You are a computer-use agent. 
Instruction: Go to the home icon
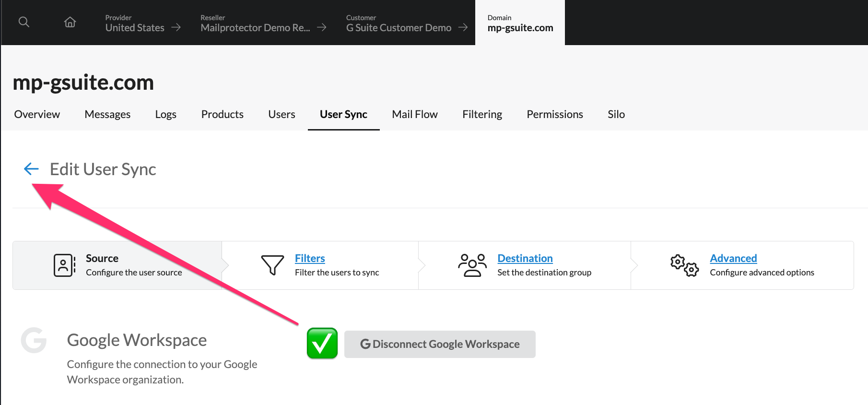(70, 22)
